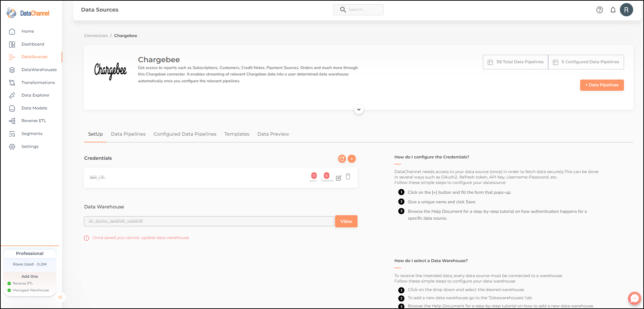Open the notifications bell

(613, 10)
